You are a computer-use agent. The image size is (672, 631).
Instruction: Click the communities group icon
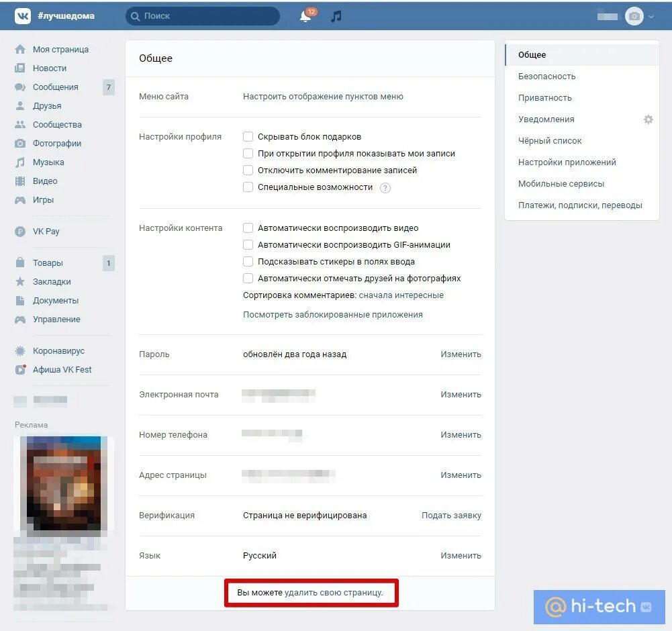pos(20,124)
